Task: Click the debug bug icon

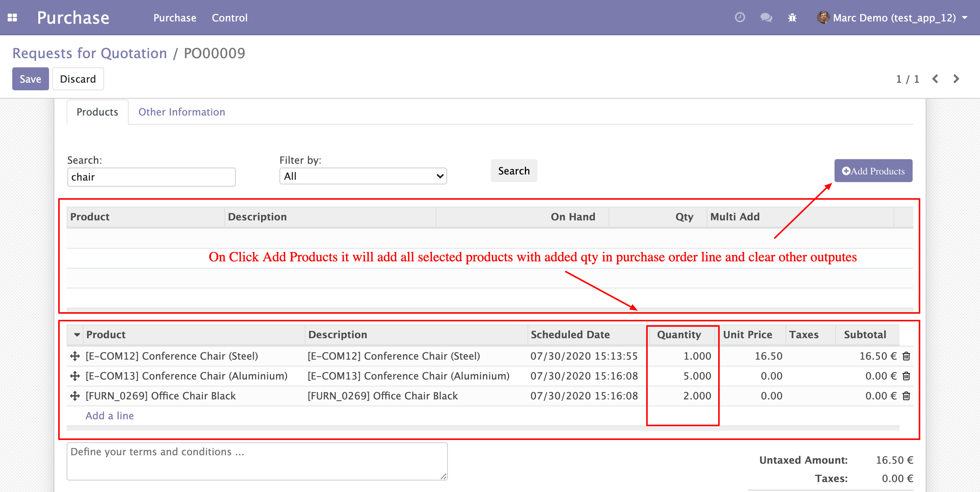Action: tap(792, 18)
